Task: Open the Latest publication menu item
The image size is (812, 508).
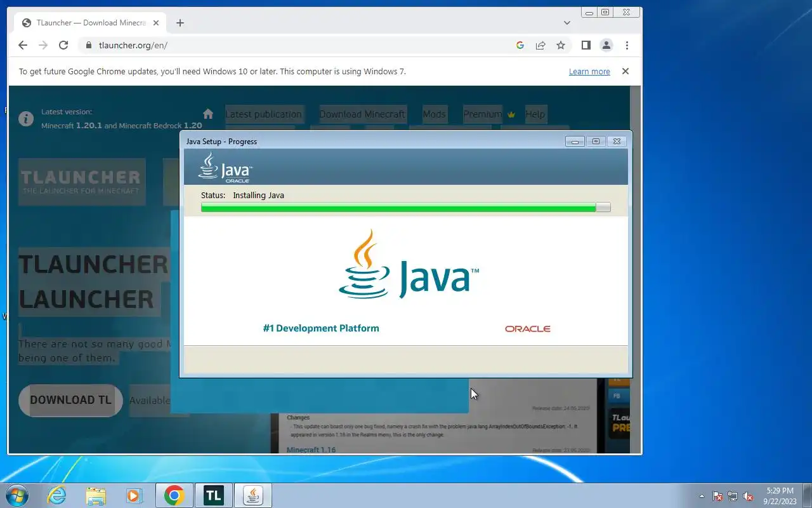Action: (x=263, y=114)
